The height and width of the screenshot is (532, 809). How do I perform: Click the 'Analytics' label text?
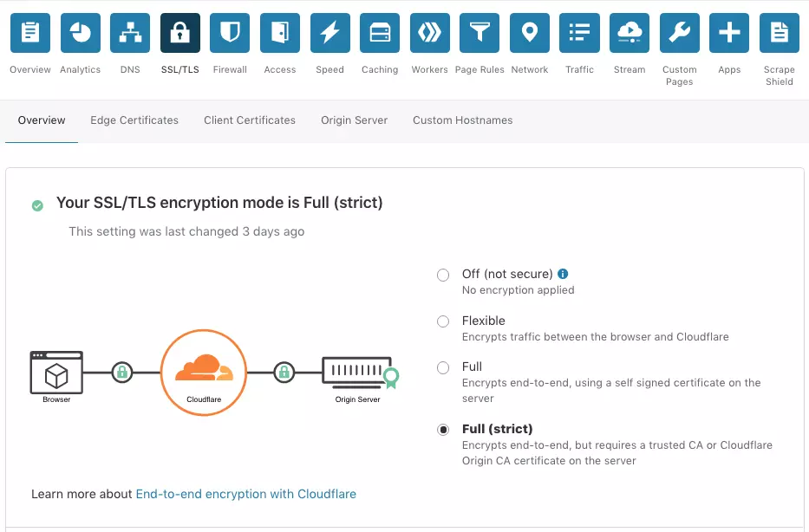[x=81, y=69]
